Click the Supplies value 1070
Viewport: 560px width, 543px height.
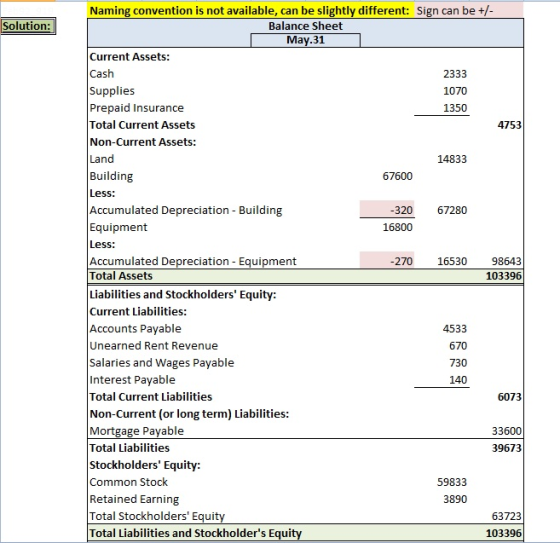[455, 91]
